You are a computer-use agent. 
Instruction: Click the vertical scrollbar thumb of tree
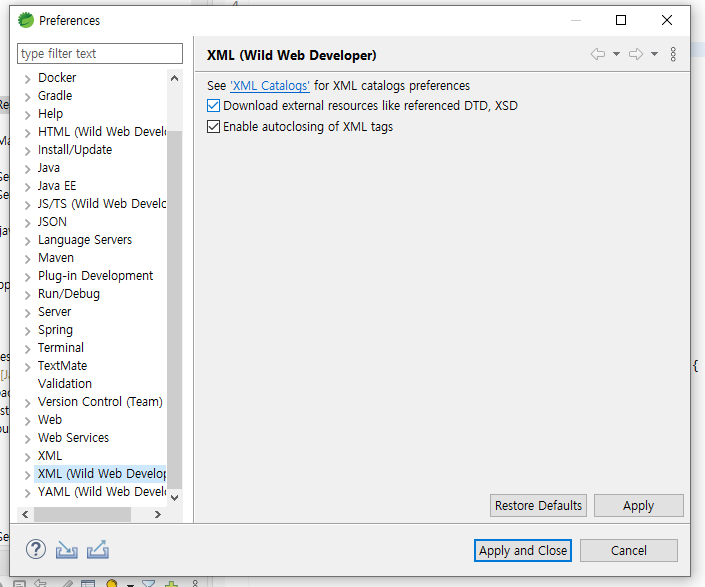tap(175, 309)
